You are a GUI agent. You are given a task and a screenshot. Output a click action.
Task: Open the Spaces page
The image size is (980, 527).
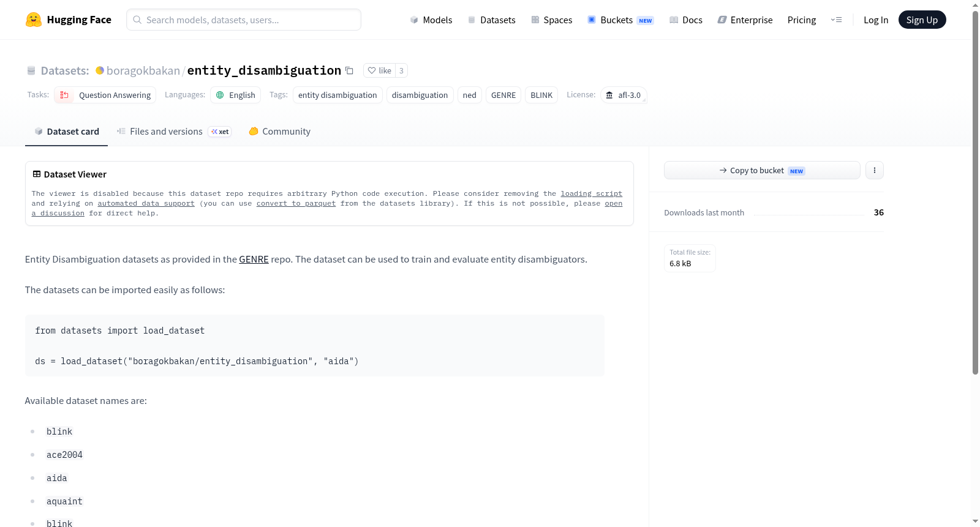pos(551,20)
